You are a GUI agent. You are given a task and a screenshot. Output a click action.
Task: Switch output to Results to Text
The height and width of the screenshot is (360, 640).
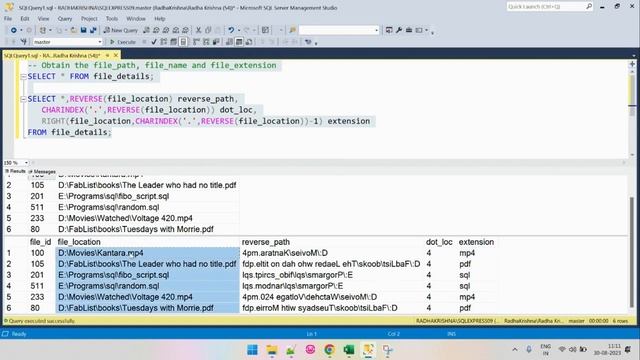pyautogui.click(x=229, y=42)
